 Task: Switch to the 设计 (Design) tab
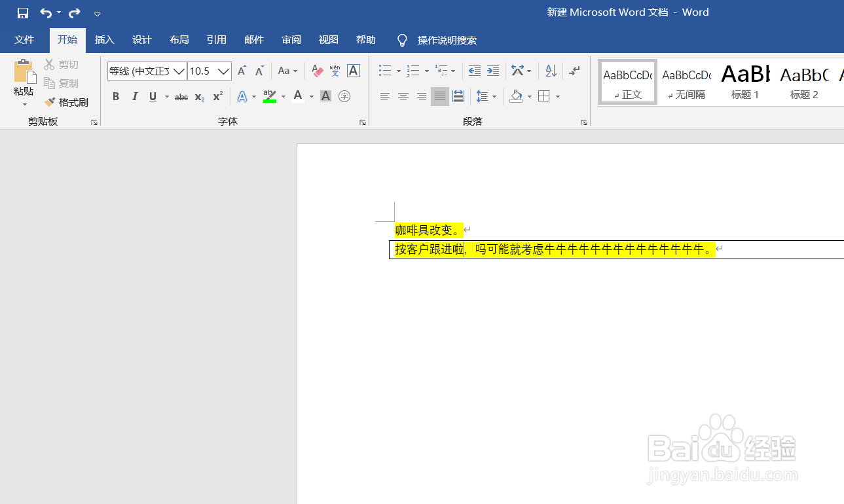142,40
